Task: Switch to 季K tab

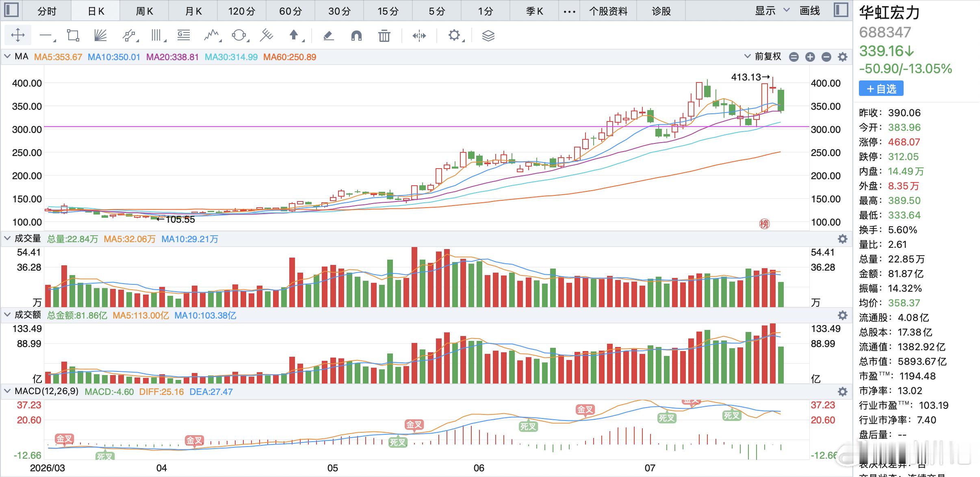Action: click(x=534, y=11)
